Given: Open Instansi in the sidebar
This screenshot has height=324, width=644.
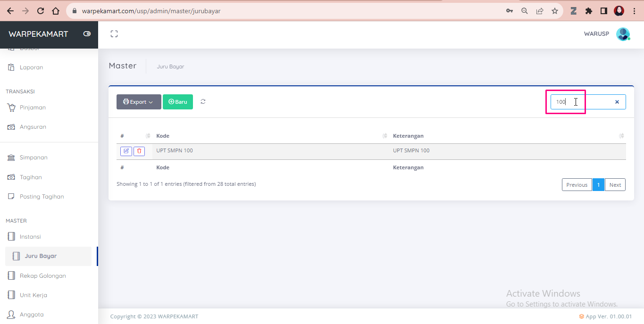Looking at the screenshot, I should click(x=30, y=237).
